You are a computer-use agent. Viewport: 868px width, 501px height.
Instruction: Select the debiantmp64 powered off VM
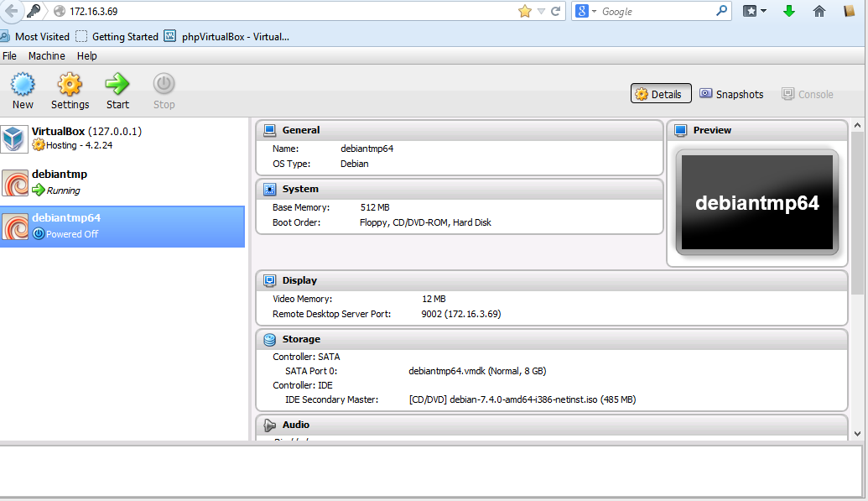(122, 226)
